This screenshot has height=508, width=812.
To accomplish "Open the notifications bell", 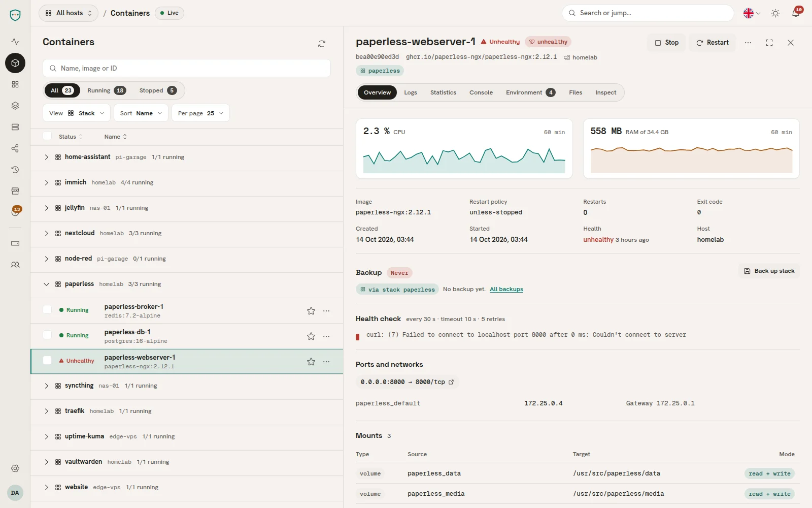I will (796, 13).
